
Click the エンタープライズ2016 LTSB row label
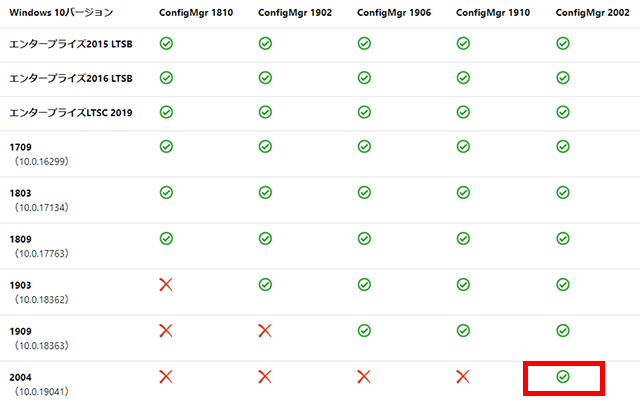(x=71, y=78)
